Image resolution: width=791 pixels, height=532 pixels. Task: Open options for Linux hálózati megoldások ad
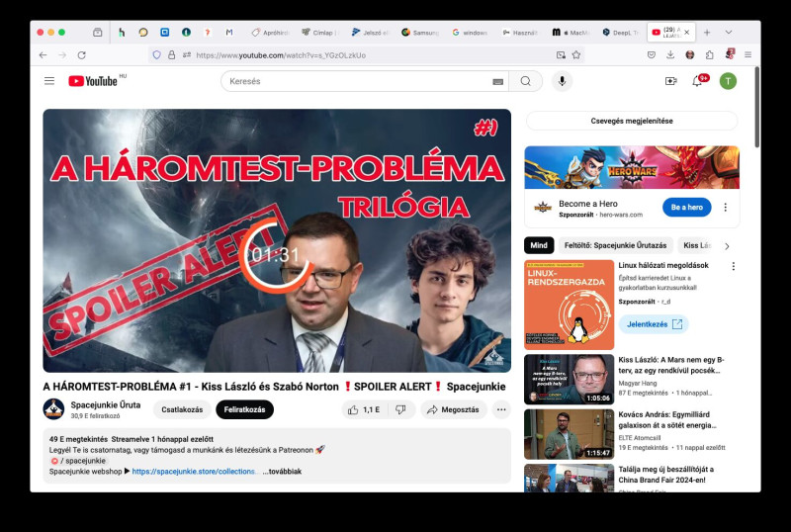tap(733, 266)
